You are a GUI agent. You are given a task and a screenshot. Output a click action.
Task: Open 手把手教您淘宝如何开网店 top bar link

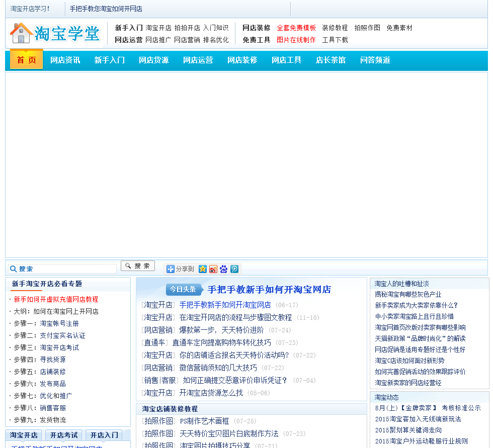click(106, 9)
